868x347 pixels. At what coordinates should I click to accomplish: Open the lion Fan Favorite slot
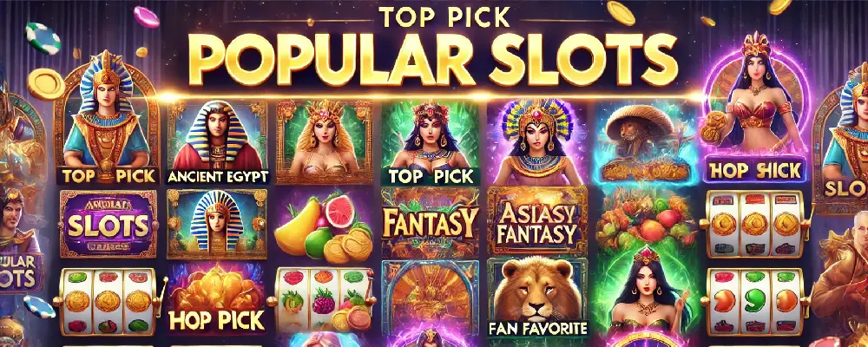pyautogui.click(x=537, y=298)
